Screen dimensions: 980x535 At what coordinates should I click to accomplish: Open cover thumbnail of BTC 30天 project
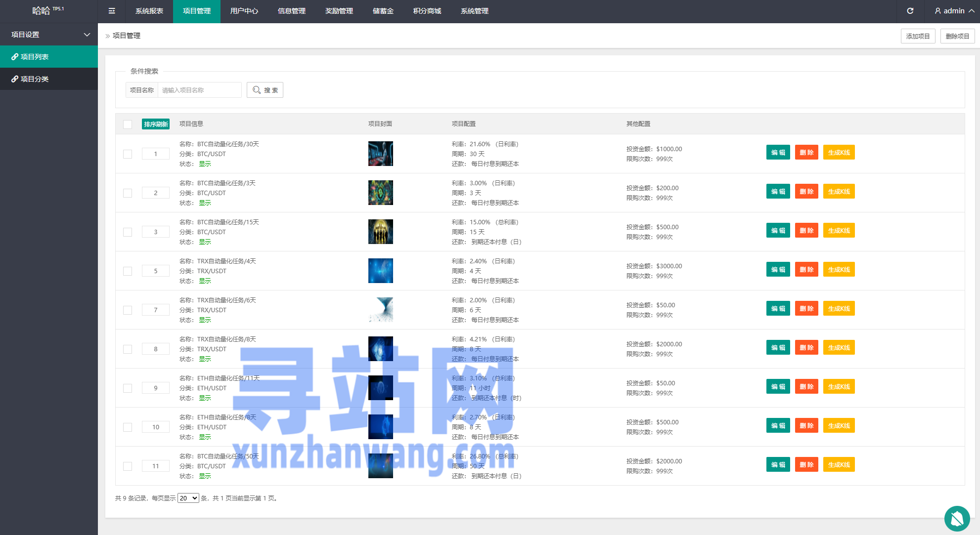(x=380, y=154)
